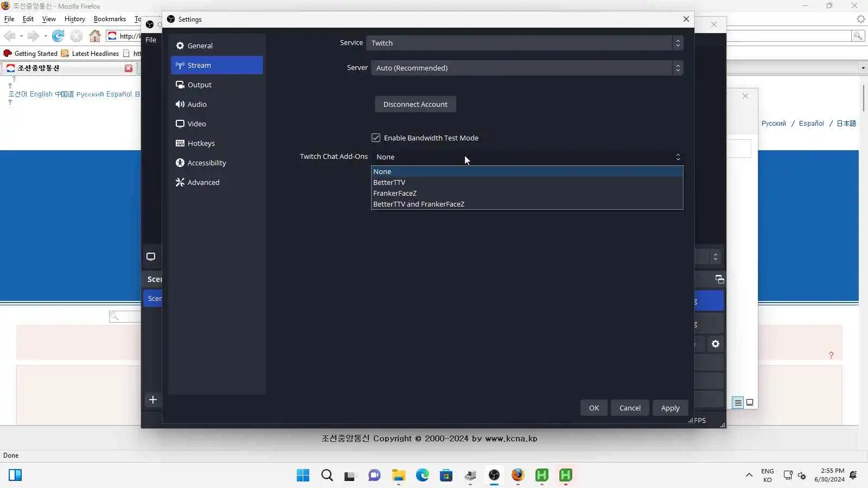Switch OBS to studio view mode icon

pyautogui.click(x=750, y=402)
